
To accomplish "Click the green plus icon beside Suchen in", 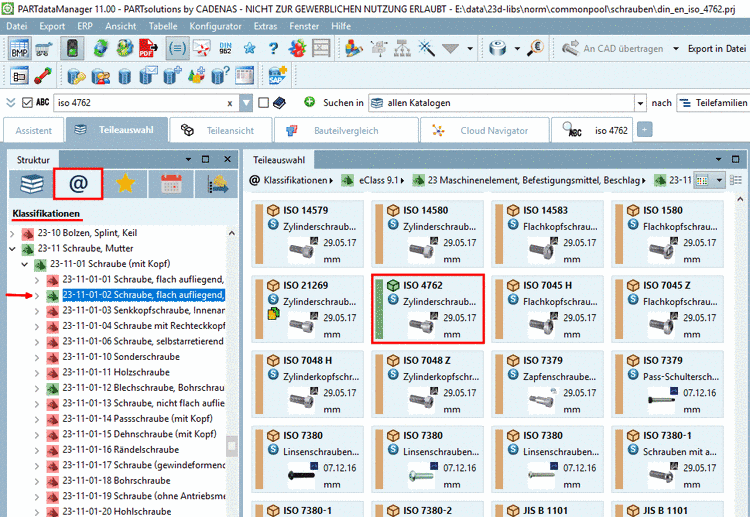I will [309, 102].
